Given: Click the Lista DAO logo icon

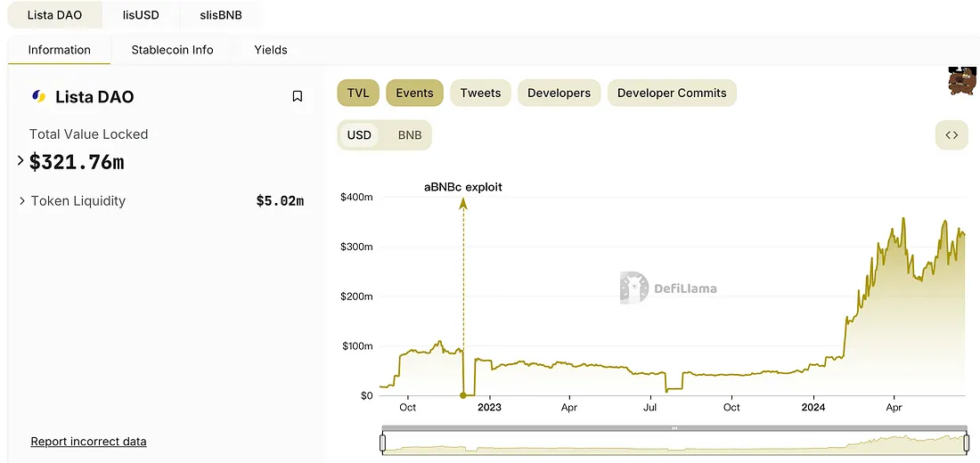Looking at the screenshot, I should pos(38,96).
